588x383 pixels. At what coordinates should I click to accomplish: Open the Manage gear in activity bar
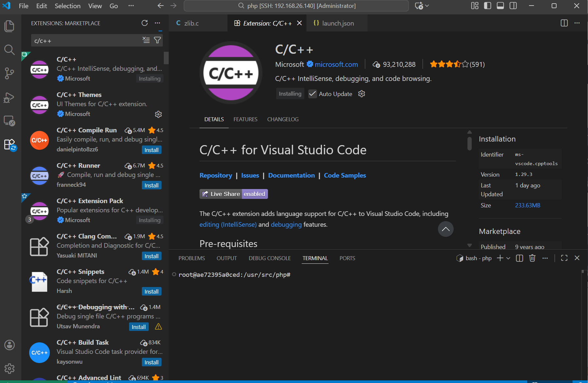coord(9,369)
